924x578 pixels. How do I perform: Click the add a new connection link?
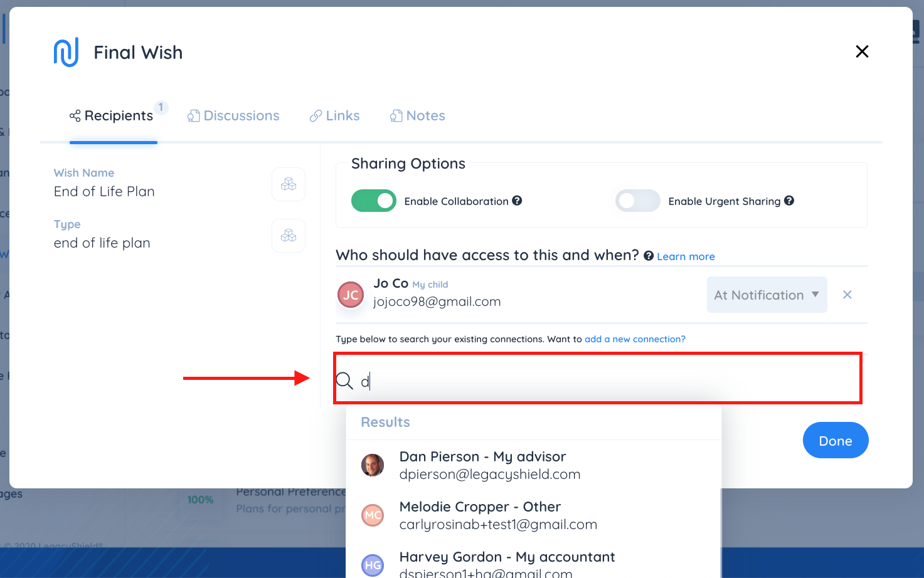coord(635,339)
